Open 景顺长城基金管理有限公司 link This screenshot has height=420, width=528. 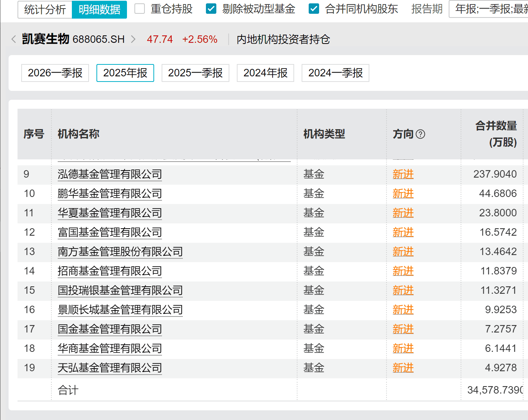120,310
